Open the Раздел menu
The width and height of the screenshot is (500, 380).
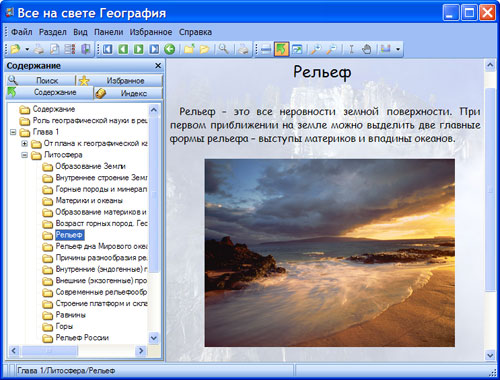pos(53,32)
